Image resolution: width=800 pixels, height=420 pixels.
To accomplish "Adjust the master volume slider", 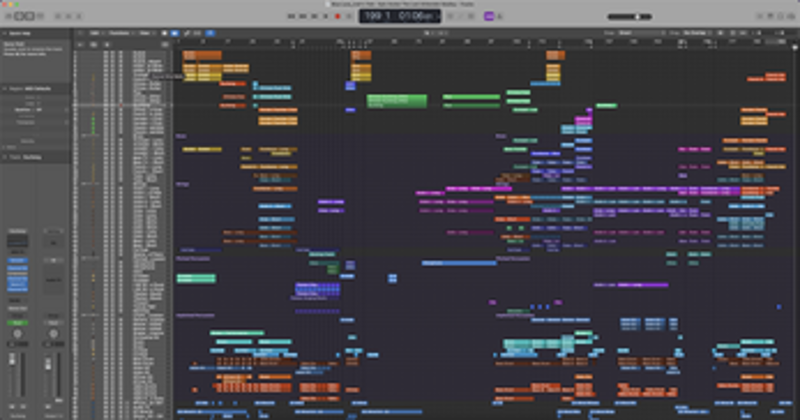I will pyautogui.click(x=630, y=17).
